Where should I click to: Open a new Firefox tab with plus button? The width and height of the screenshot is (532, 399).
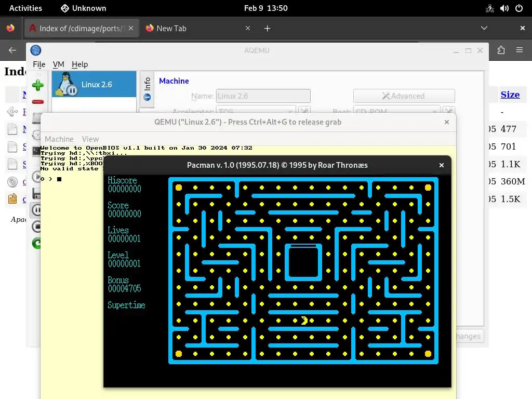268,29
